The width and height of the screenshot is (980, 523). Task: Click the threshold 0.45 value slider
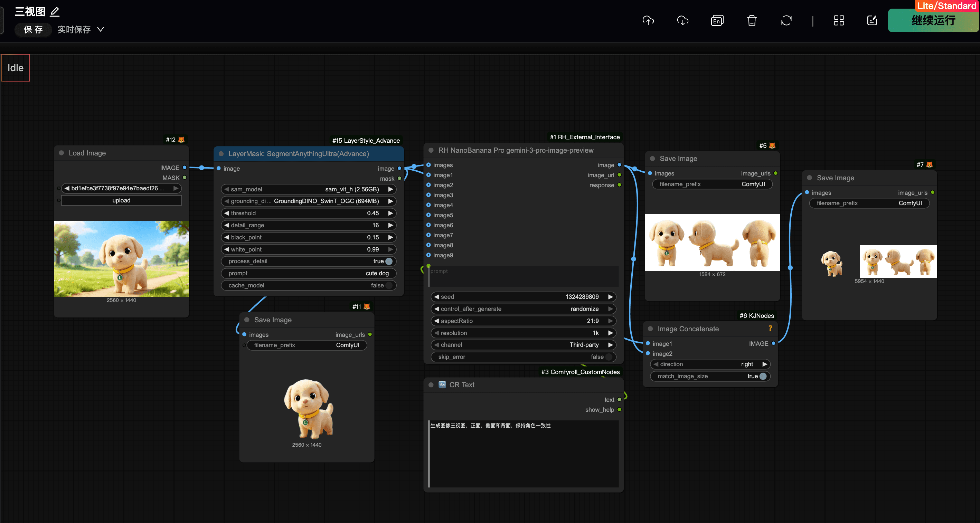point(308,213)
